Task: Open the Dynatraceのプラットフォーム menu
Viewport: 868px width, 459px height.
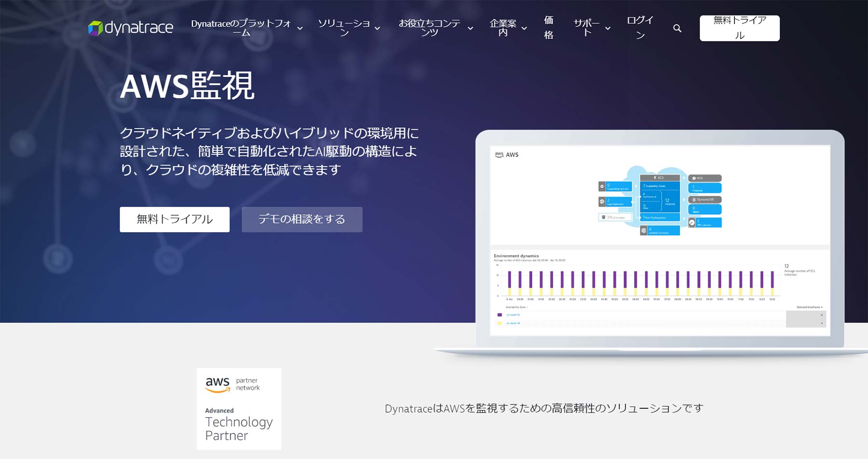Action: point(241,28)
